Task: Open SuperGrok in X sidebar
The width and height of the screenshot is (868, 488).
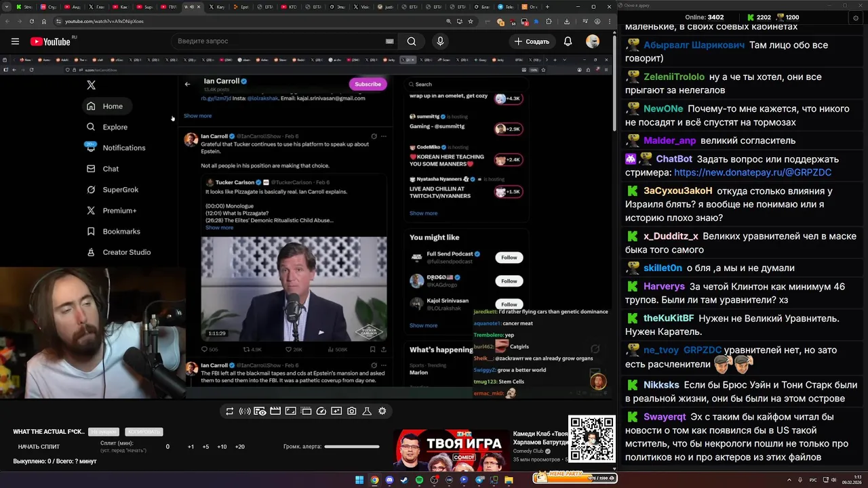Action: tap(112, 190)
